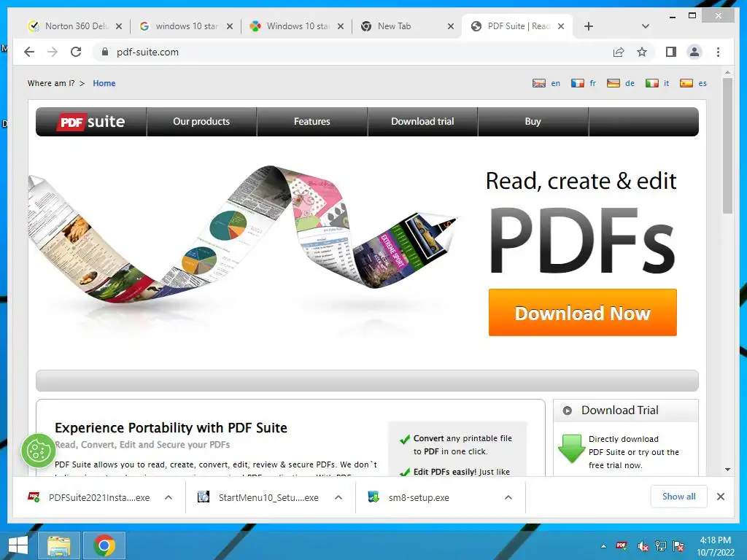Screen dimensions: 747x560
Task: Click the Download Trial sidebar heading
Action: point(620,410)
